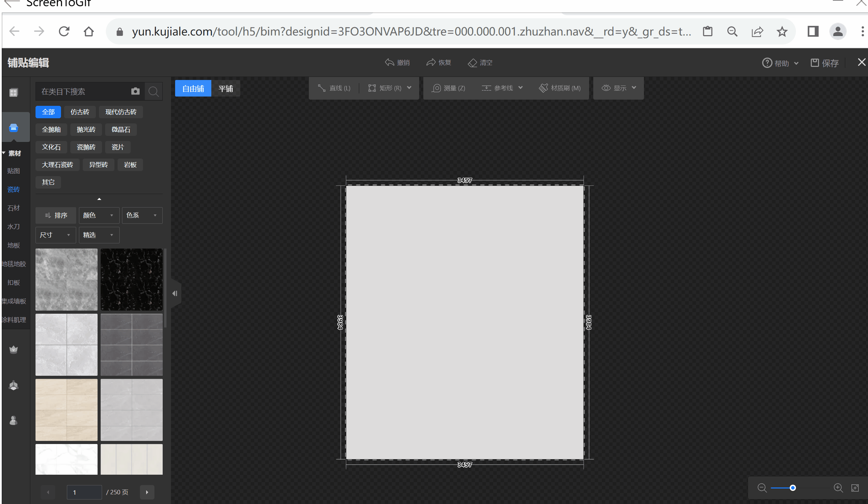868x504 pixels.
Task: Switch to 平铺 tile paving mode
Action: [x=226, y=89]
